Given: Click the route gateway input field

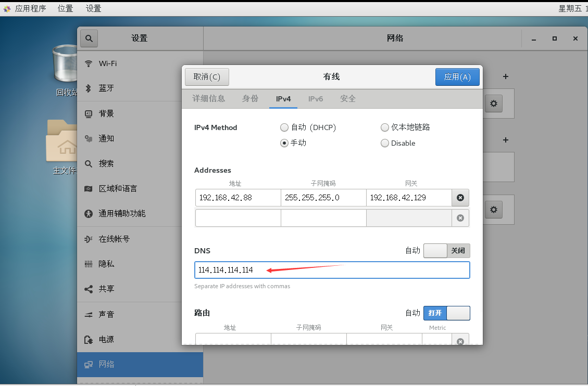Looking at the screenshot, I should click(x=384, y=339).
